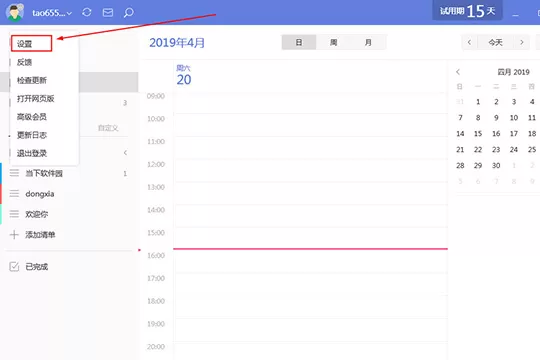This screenshot has width=540, height=360.
Task: Open search with the magnifier icon
Action: (128, 13)
